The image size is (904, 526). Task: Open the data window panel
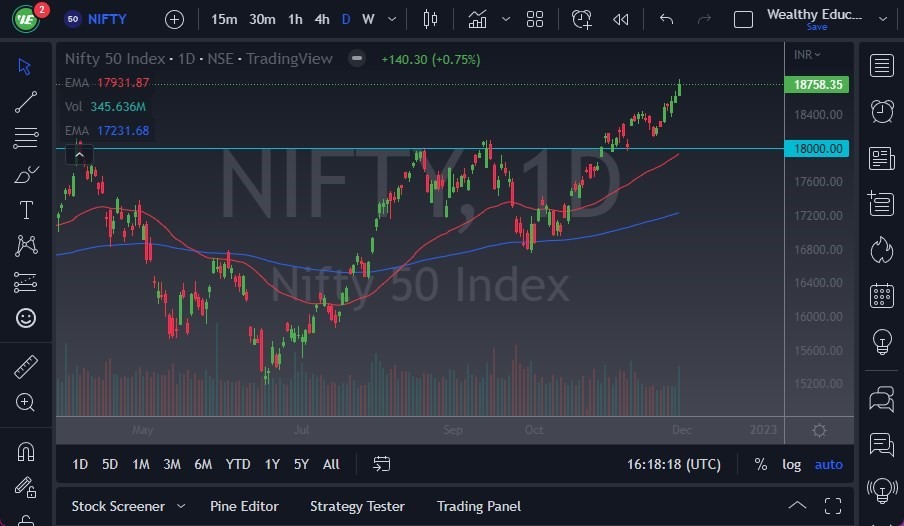(x=882, y=204)
